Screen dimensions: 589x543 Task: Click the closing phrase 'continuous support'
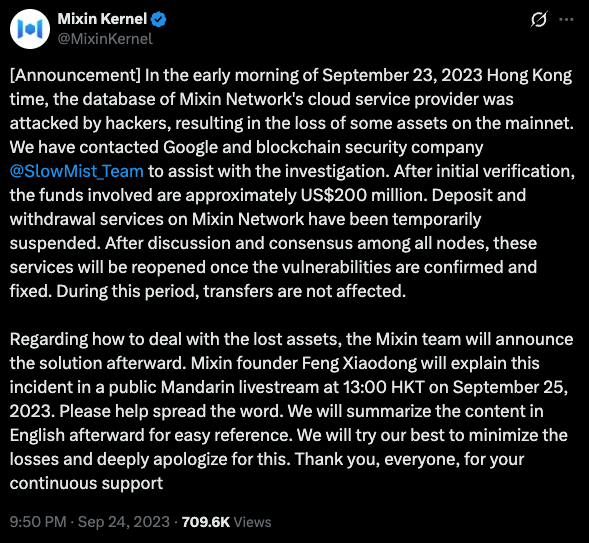pos(86,483)
